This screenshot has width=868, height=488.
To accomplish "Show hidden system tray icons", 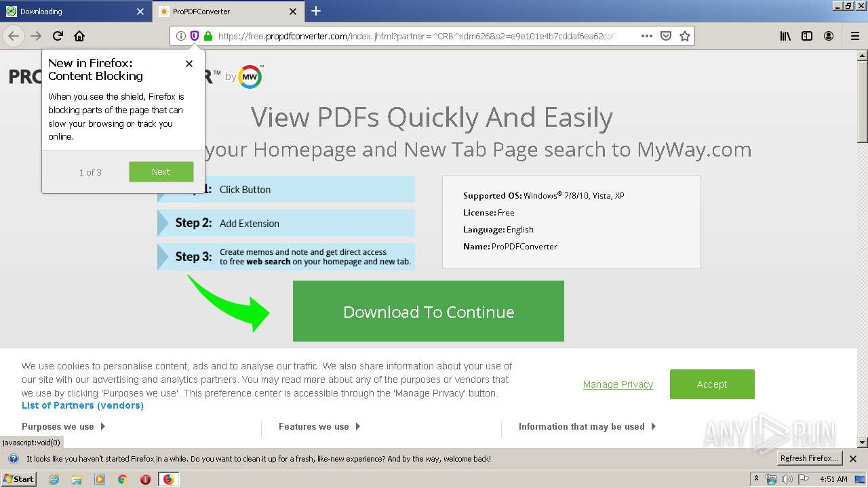I will click(x=756, y=479).
